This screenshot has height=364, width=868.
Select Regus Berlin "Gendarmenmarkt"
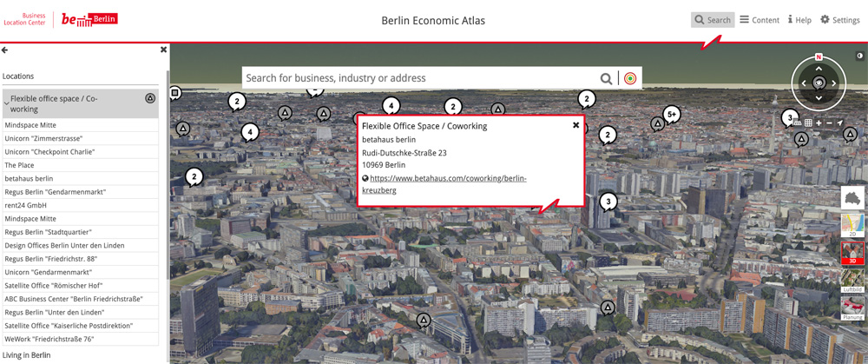tap(80, 192)
